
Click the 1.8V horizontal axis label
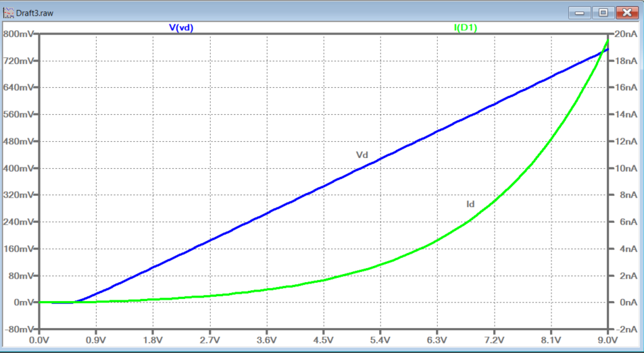pyautogui.click(x=153, y=341)
